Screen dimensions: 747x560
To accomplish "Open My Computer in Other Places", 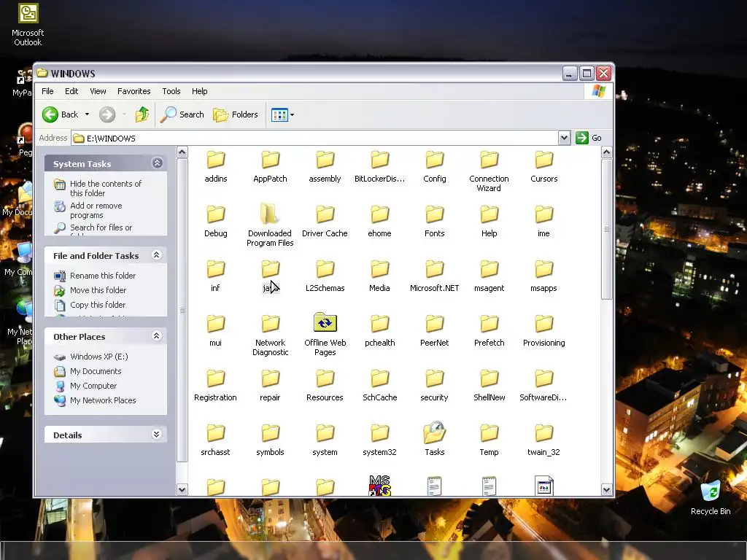I will coord(93,386).
